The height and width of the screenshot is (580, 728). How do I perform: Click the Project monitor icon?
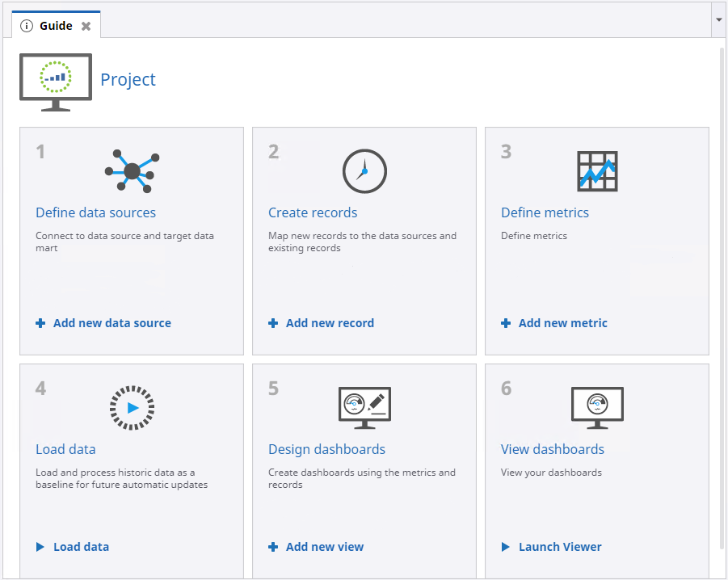point(55,82)
